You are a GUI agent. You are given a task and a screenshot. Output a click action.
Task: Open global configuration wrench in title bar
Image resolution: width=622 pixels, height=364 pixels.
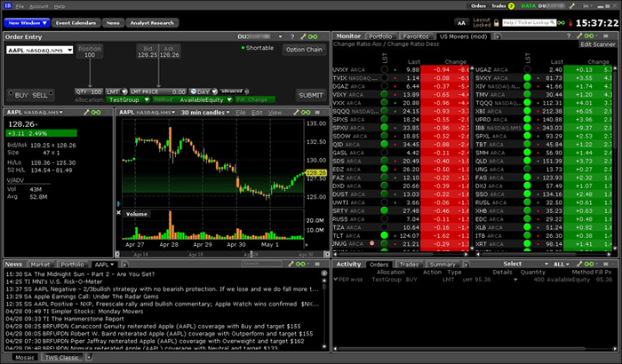571,6
